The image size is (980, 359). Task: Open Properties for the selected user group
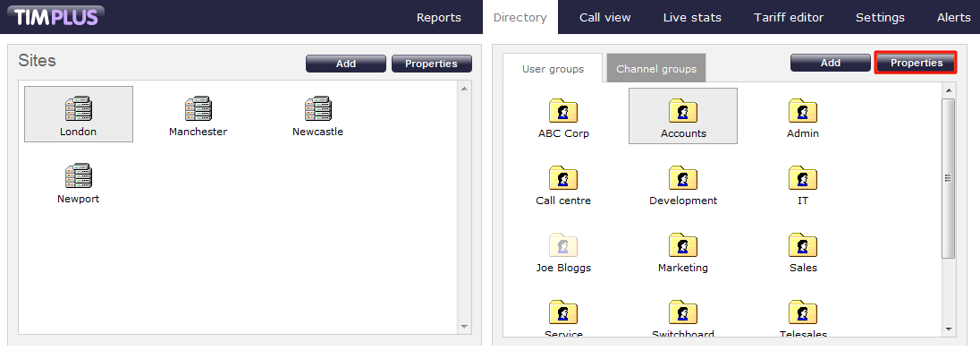(916, 63)
